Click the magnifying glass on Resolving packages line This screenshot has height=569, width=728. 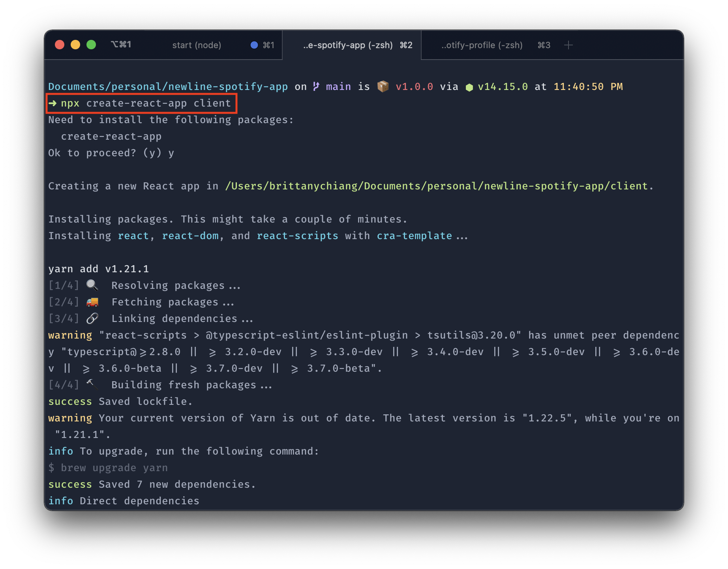(x=92, y=285)
